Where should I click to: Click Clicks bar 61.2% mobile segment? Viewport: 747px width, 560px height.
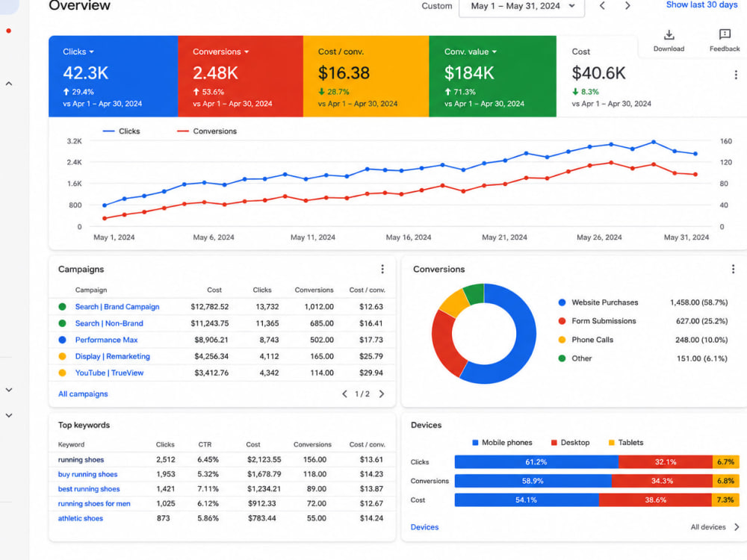point(536,462)
